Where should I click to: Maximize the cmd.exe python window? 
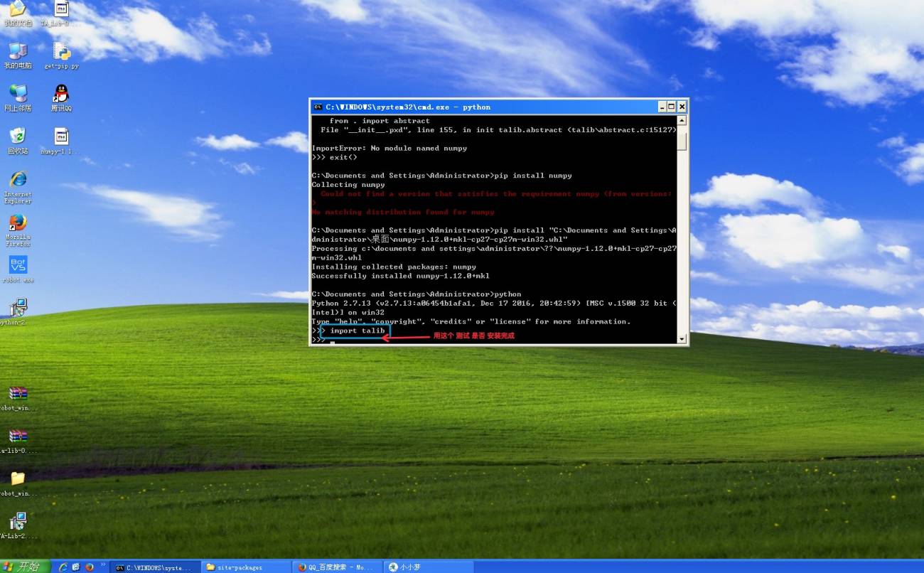point(671,107)
